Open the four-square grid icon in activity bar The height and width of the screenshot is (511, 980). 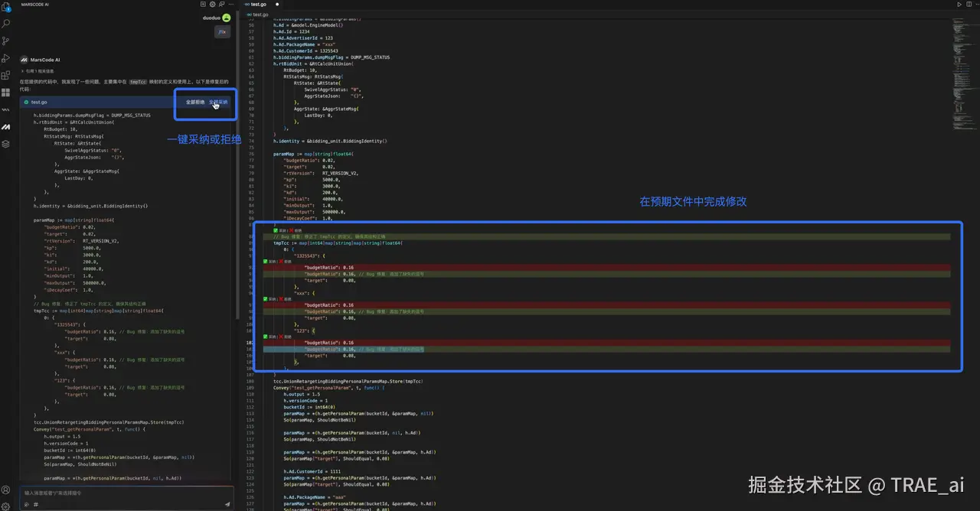coord(6,92)
